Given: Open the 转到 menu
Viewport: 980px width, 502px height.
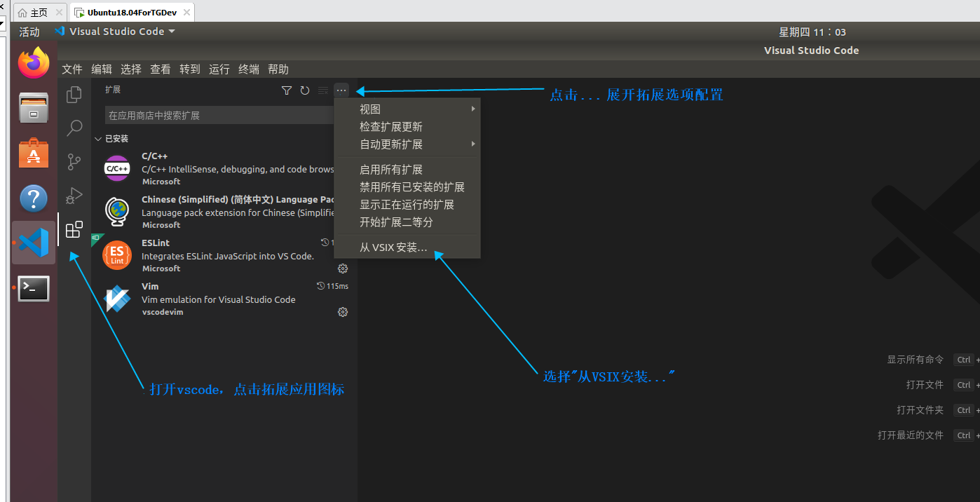Looking at the screenshot, I should pos(190,69).
